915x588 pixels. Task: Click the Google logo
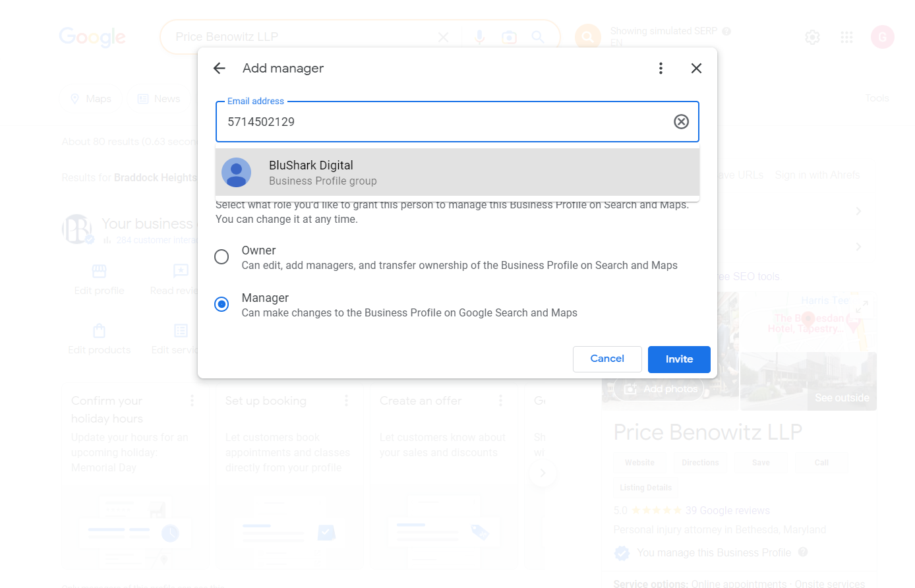(92, 37)
